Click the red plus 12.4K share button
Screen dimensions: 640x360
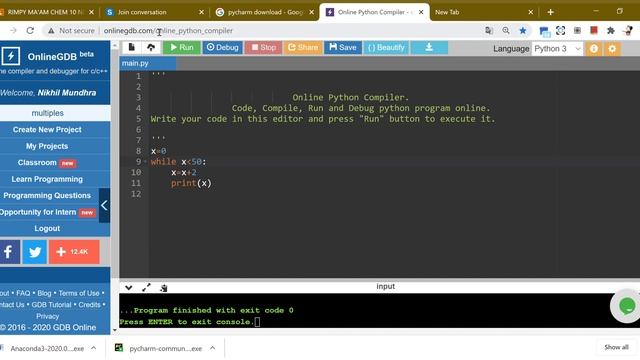click(x=74, y=252)
